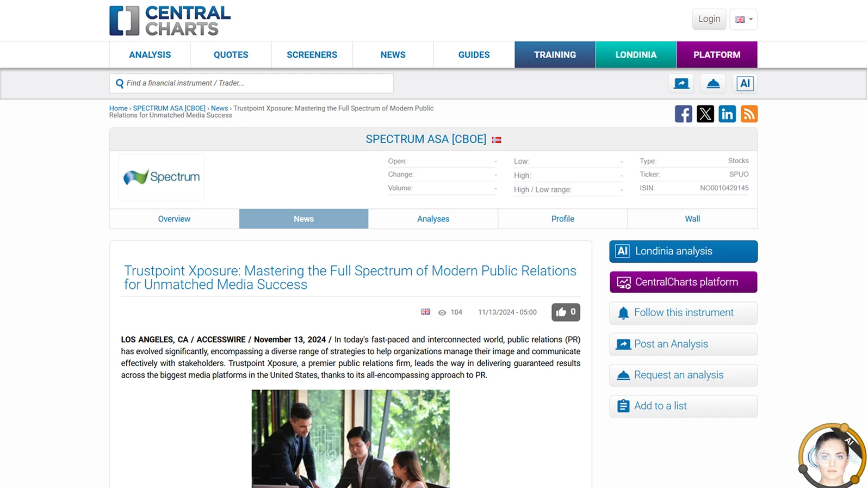Click the article headline Trustpoint Xposure
Screen dimensions: 868x488
point(350,277)
